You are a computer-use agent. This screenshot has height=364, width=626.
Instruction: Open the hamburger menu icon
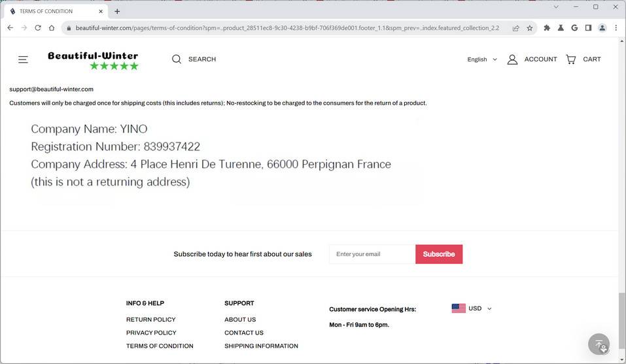tap(23, 59)
